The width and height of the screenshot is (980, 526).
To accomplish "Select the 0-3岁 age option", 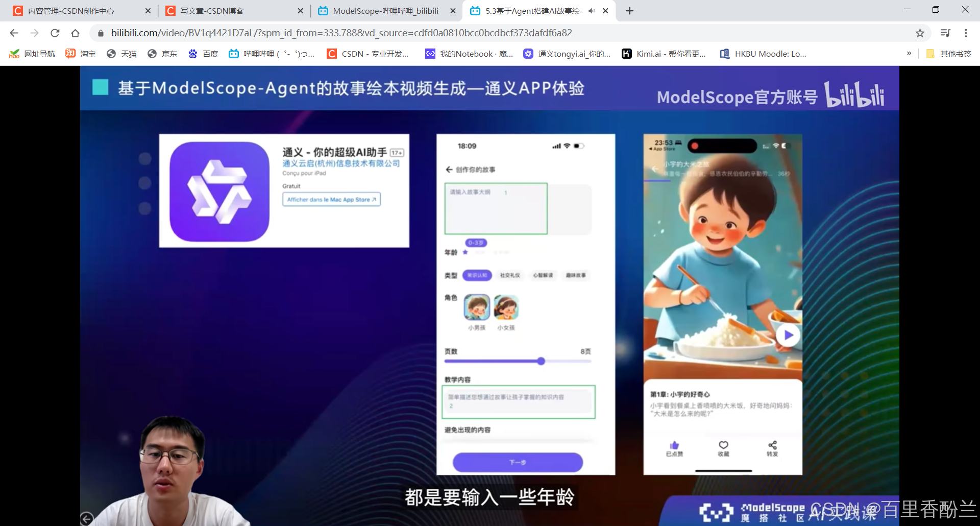I will pos(476,243).
